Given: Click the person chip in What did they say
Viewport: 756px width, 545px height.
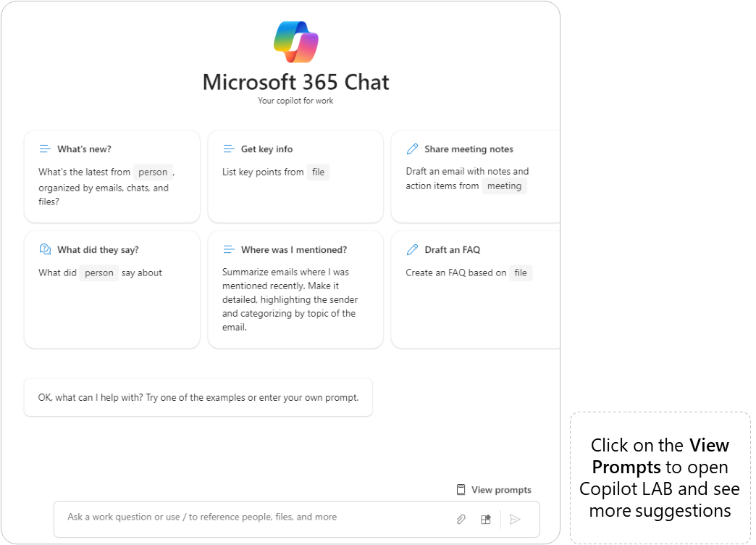Looking at the screenshot, I should (99, 273).
